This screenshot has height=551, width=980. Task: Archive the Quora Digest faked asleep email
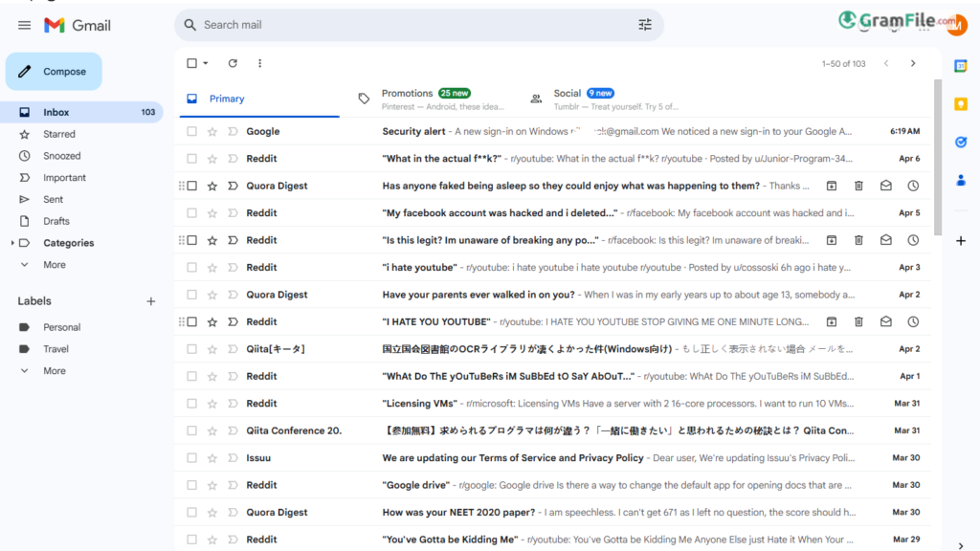point(832,186)
